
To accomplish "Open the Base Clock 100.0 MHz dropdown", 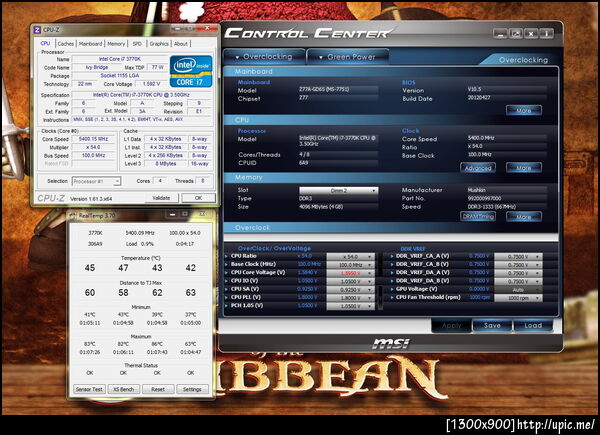I will click(350, 265).
